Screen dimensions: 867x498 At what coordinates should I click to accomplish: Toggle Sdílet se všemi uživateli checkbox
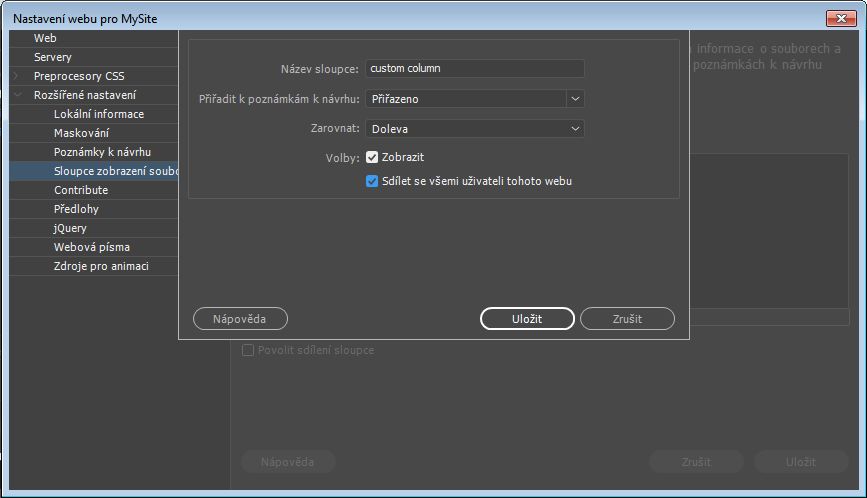tap(372, 181)
